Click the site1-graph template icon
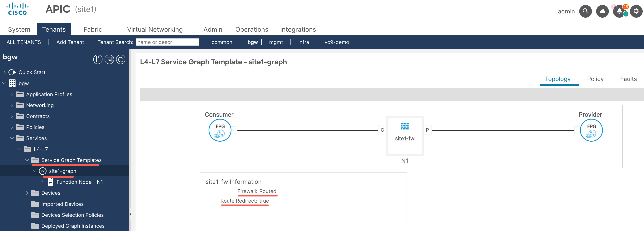The width and height of the screenshot is (644, 231). pos(43,171)
